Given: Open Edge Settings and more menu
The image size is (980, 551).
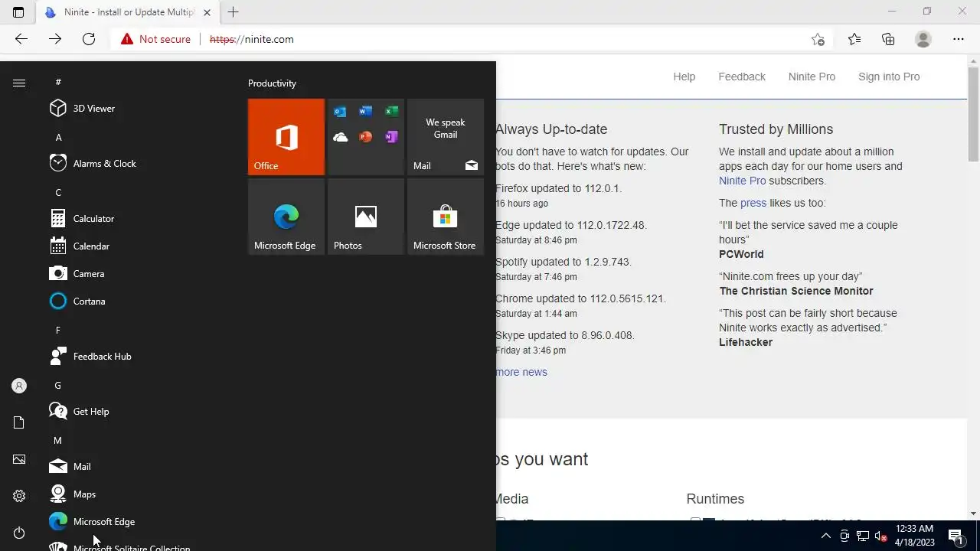Looking at the screenshot, I should coord(959,39).
